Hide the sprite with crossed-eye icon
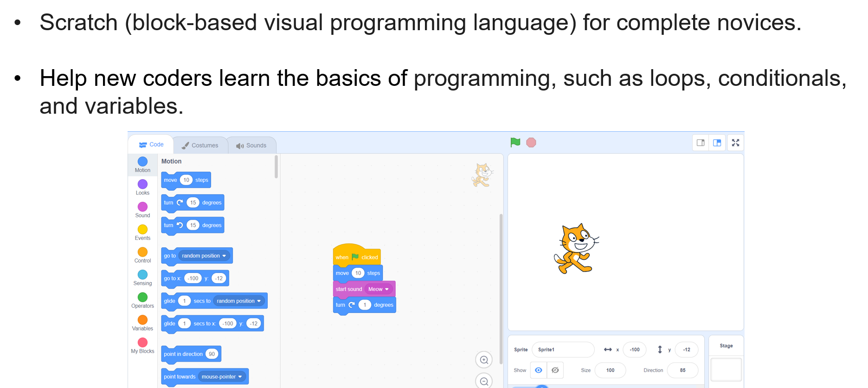868x388 pixels. [555, 370]
